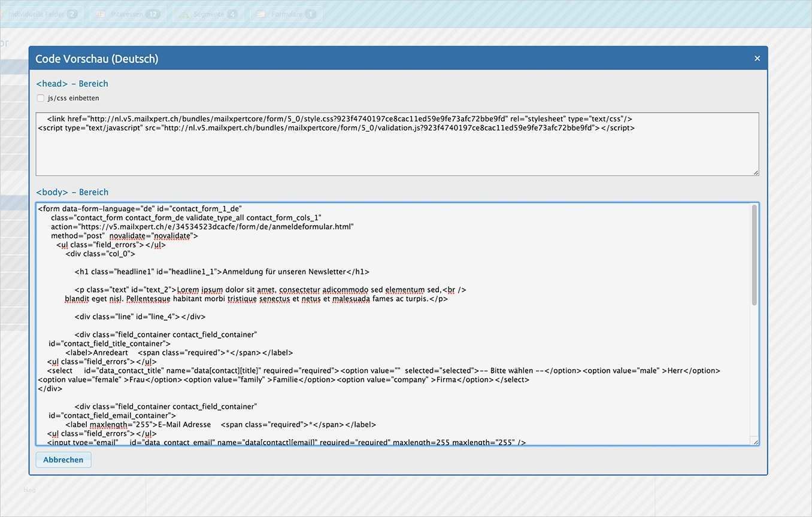This screenshot has width=812, height=517.
Task: Switch to the Interessen tab
Action: [x=126, y=13]
